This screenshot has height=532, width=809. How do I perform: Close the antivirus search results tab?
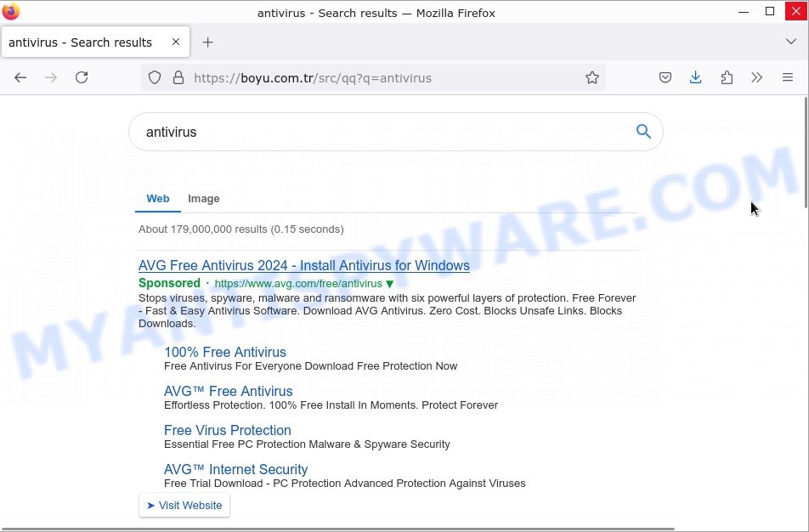click(176, 42)
